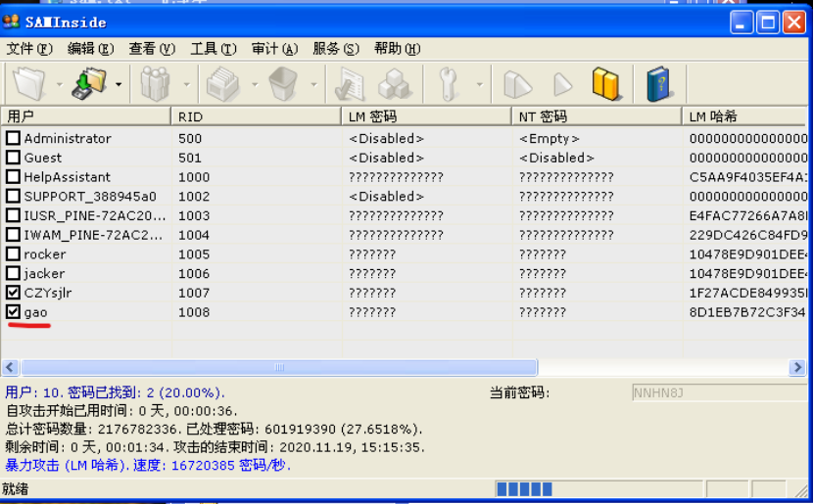Click the horizontal scrollbar left arrow
The image size is (814, 504).
[x=11, y=368]
